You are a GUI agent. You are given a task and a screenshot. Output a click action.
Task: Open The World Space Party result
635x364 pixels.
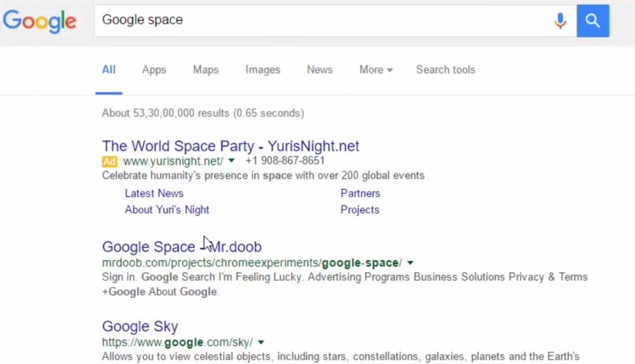(231, 146)
